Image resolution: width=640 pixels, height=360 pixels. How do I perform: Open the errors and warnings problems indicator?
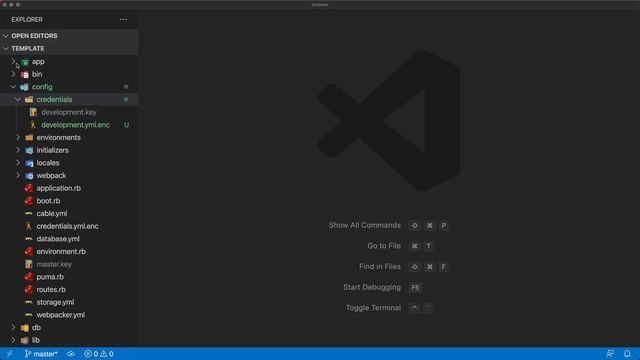[x=99, y=354]
